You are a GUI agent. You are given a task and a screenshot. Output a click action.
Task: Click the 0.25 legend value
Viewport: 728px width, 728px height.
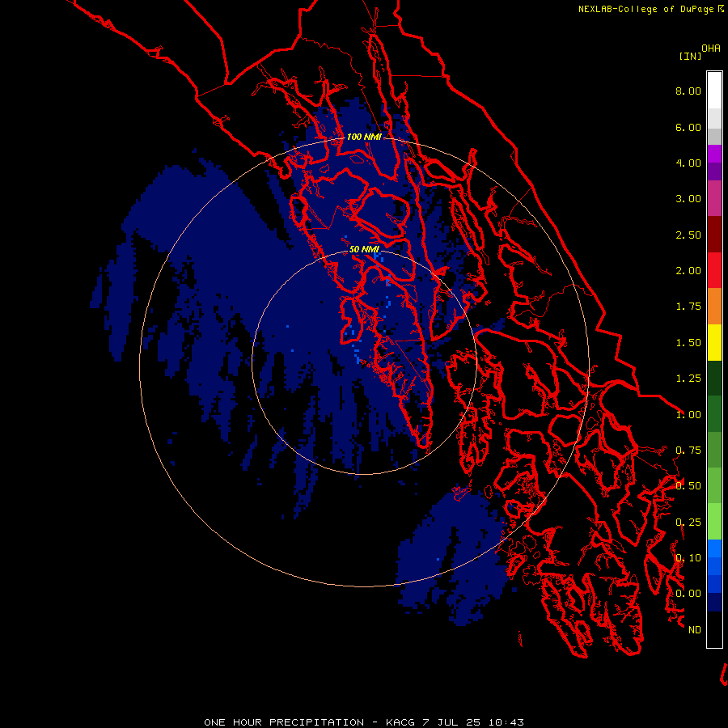[x=688, y=523]
